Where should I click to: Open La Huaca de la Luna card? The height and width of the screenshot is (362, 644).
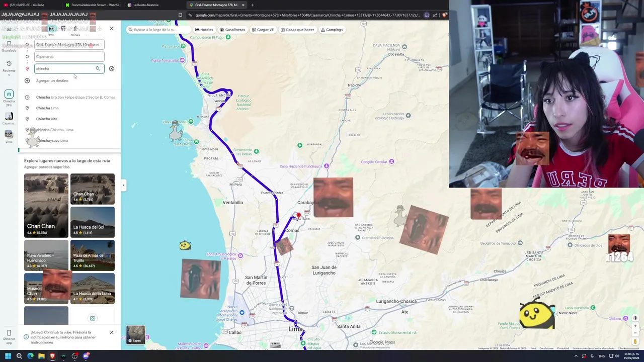(x=92, y=288)
